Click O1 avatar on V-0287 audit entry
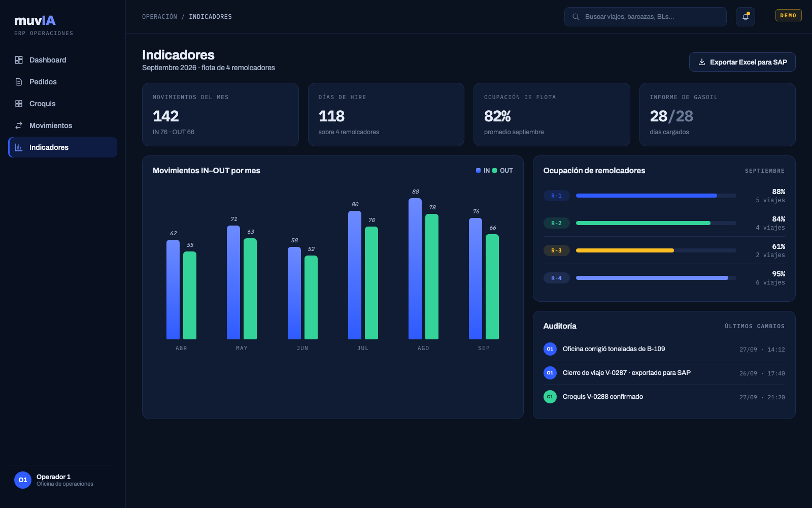The width and height of the screenshot is (812, 508). click(x=550, y=373)
